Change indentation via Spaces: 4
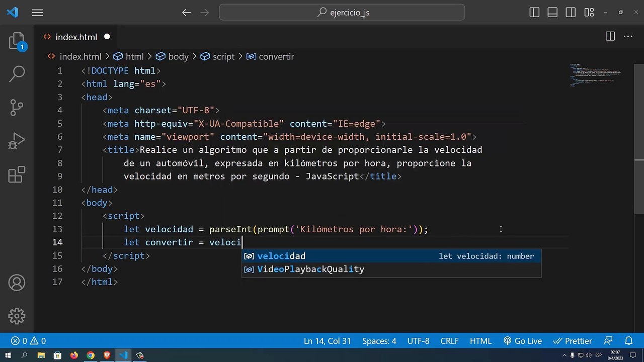The width and height of the screenshot is (644, 362). [379, 341]
